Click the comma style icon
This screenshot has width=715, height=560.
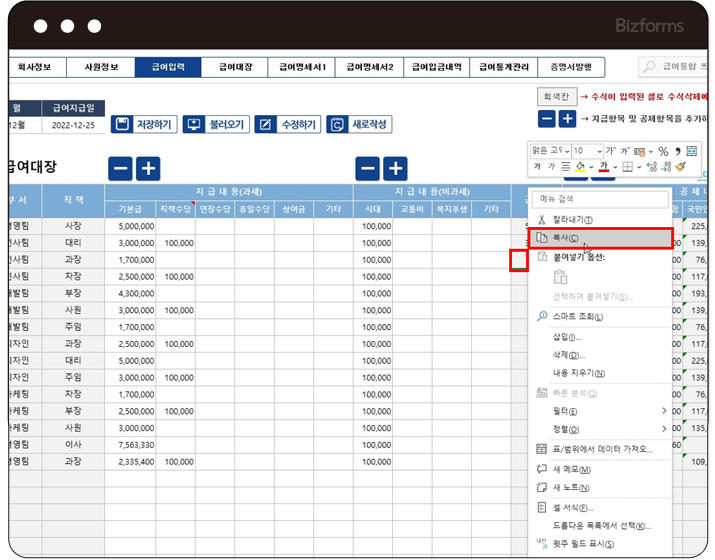coord(677,151)
